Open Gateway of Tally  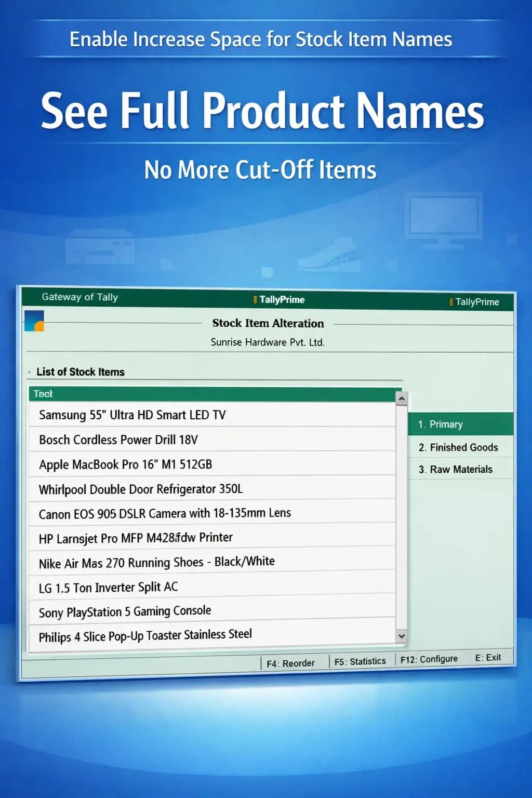pos(79,297)
